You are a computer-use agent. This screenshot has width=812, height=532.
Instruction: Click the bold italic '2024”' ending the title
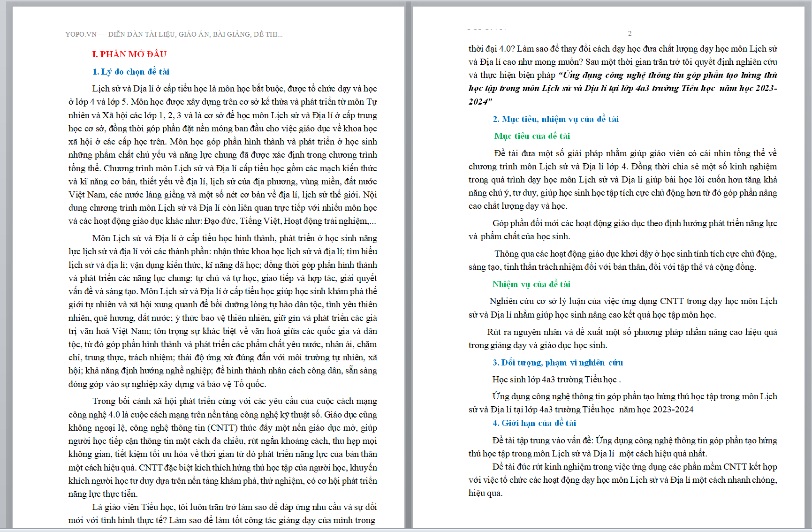(480, 101)
